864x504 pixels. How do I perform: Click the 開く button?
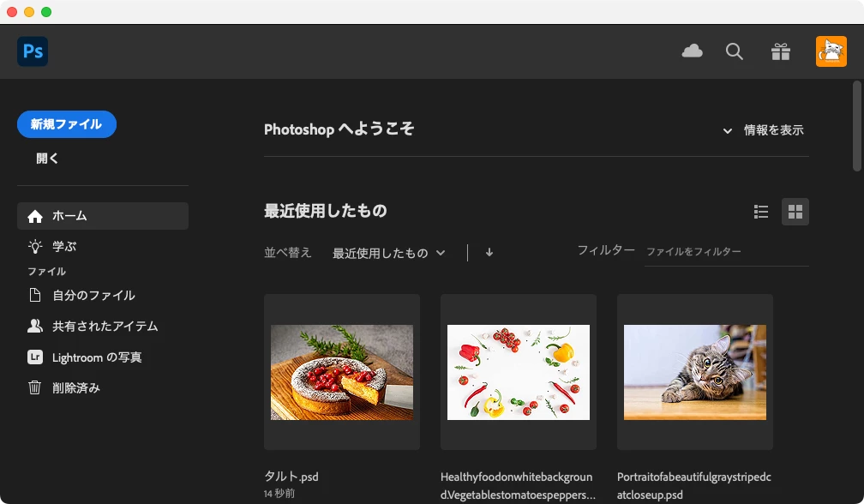click(x=47, y=159)
